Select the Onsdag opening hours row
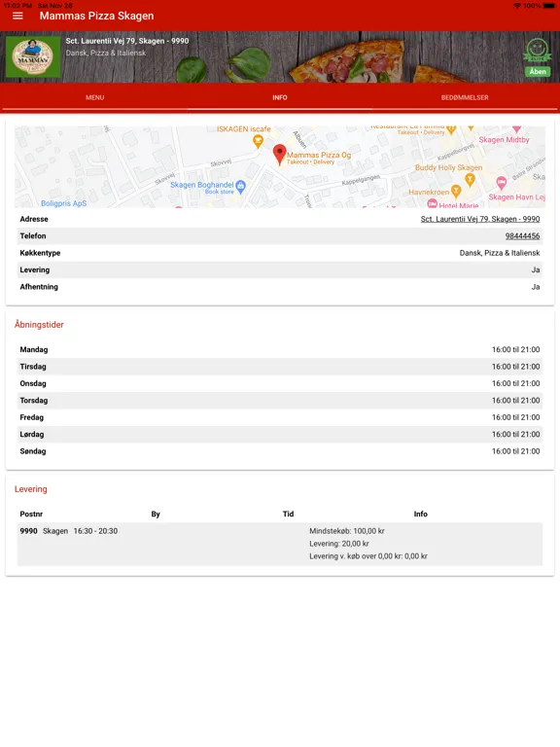This screenshot has width=560, height=747. (x=280, y=383)
